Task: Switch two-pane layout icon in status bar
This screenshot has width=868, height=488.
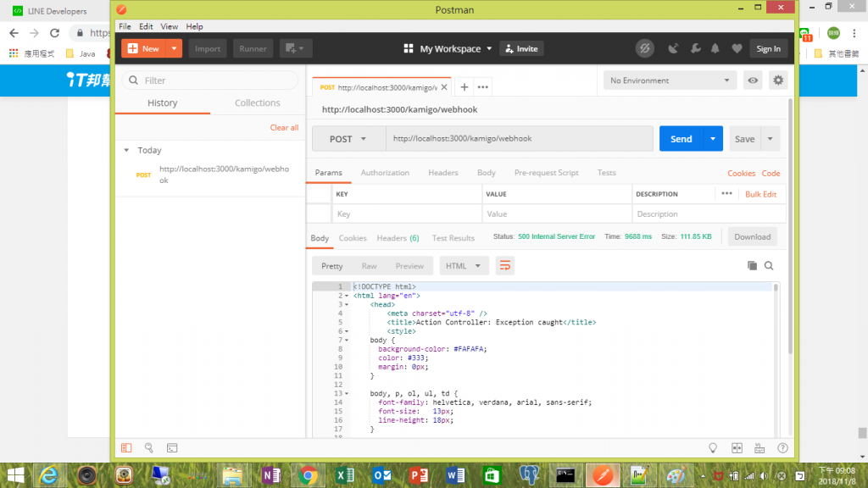Action: [737, 448]
